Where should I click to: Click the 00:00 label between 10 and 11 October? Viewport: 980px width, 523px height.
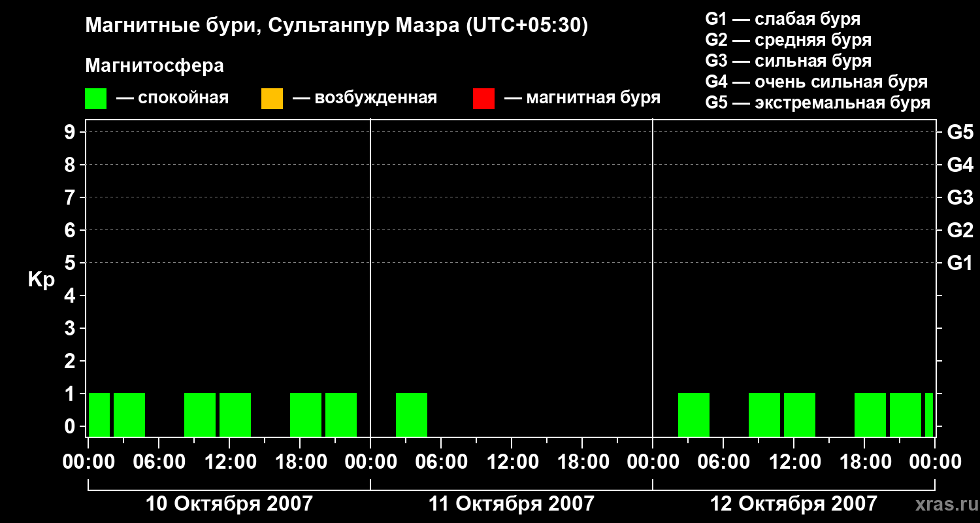click(x=370, y=462)
